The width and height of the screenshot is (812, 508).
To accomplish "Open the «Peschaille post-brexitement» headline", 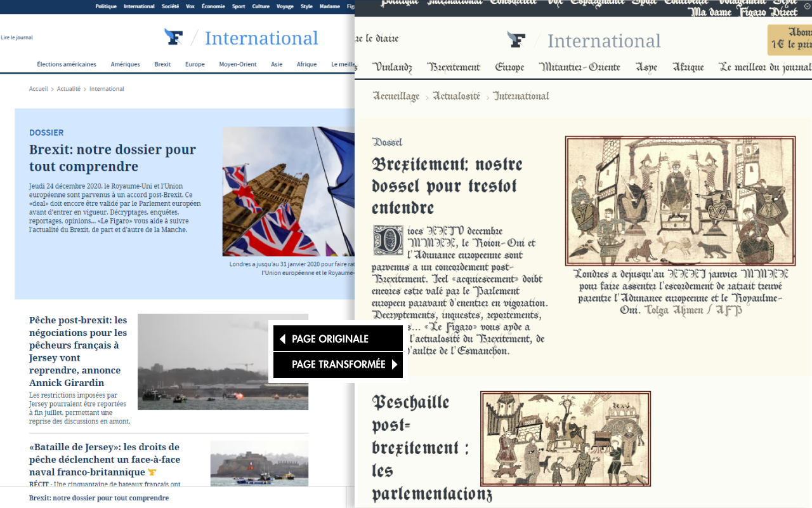I will coord(432,448).
